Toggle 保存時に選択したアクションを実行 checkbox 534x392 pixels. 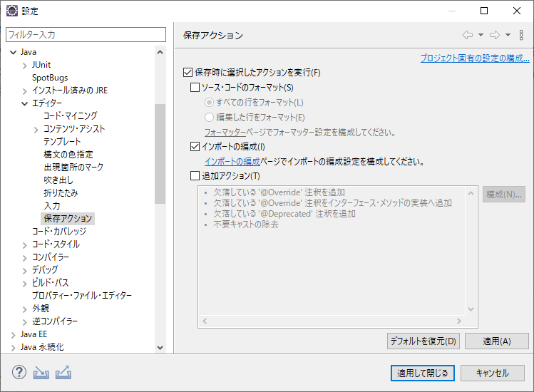tap(188, 72)
